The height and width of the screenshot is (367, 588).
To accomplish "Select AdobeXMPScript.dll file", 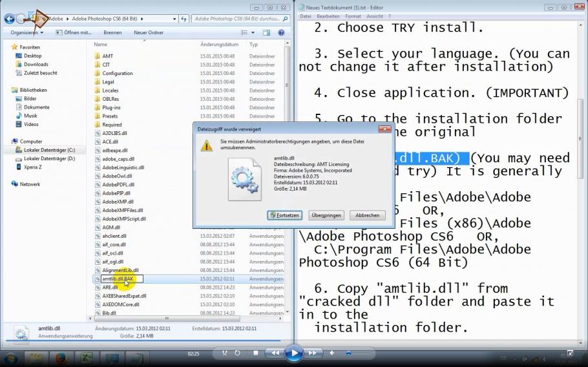I will [124, 219].
